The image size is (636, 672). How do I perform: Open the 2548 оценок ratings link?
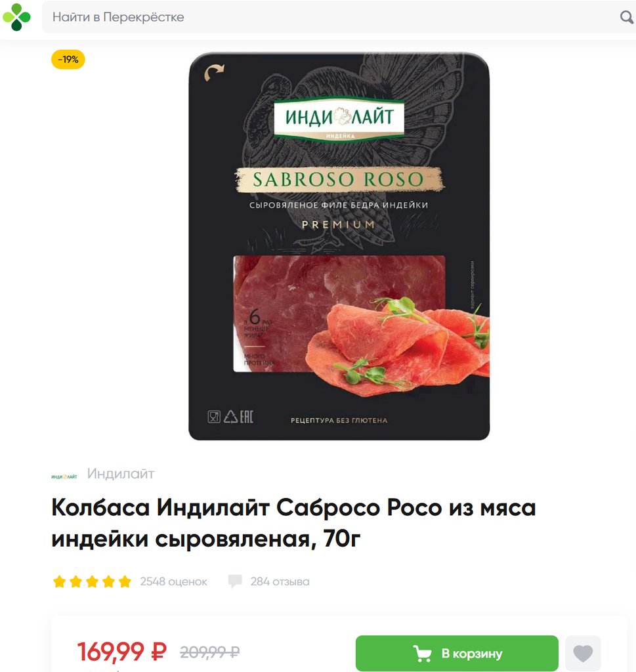pyautogui.click(x=173, y=581)
